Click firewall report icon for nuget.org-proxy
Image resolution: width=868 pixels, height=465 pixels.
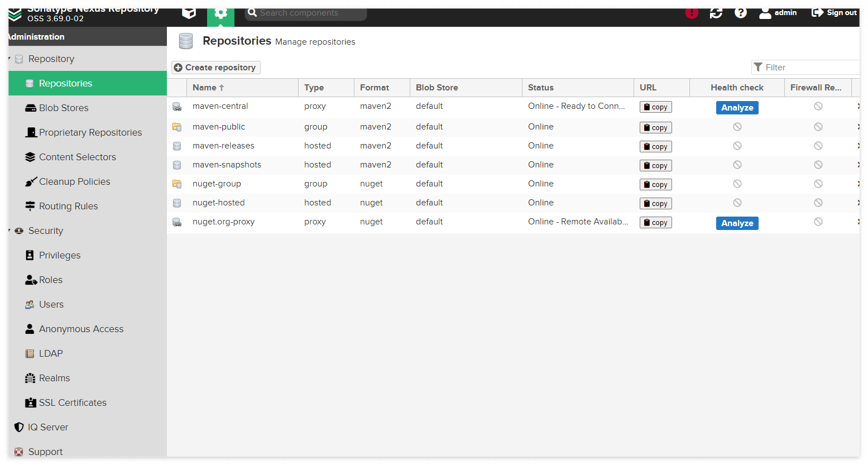pos(818,222)
